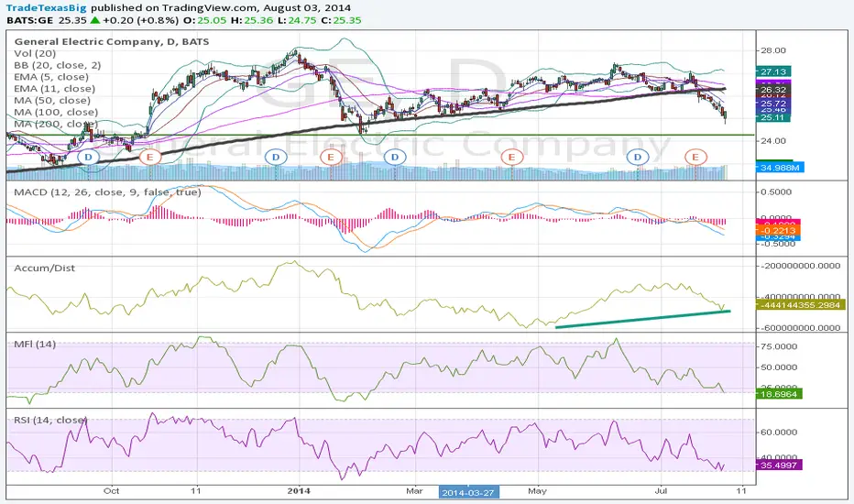Image resolution: width=854 pixels, height=504 pixels.
Task: Click the green up-arrow price change icon
Action: coord(94,20)
